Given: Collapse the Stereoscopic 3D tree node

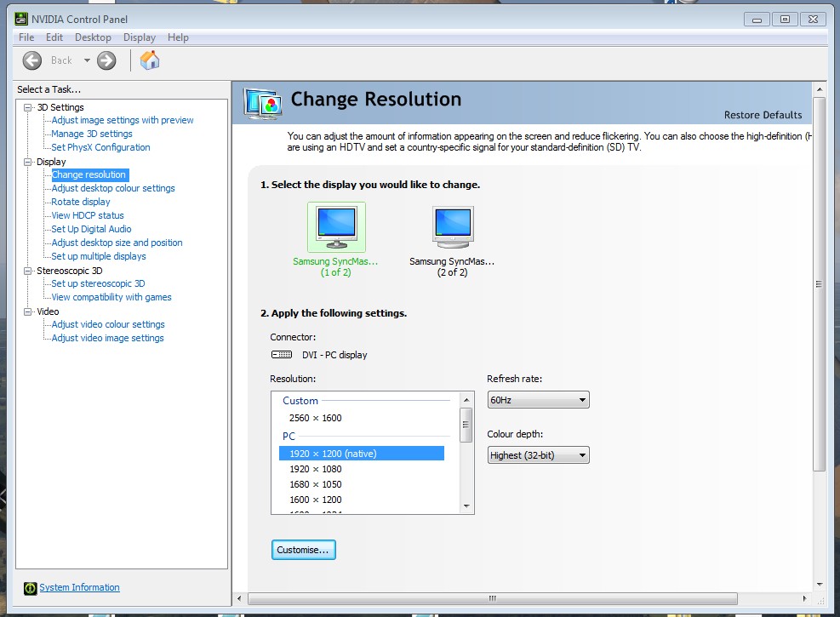Looking at the screenshot, I should pos(28,271).
